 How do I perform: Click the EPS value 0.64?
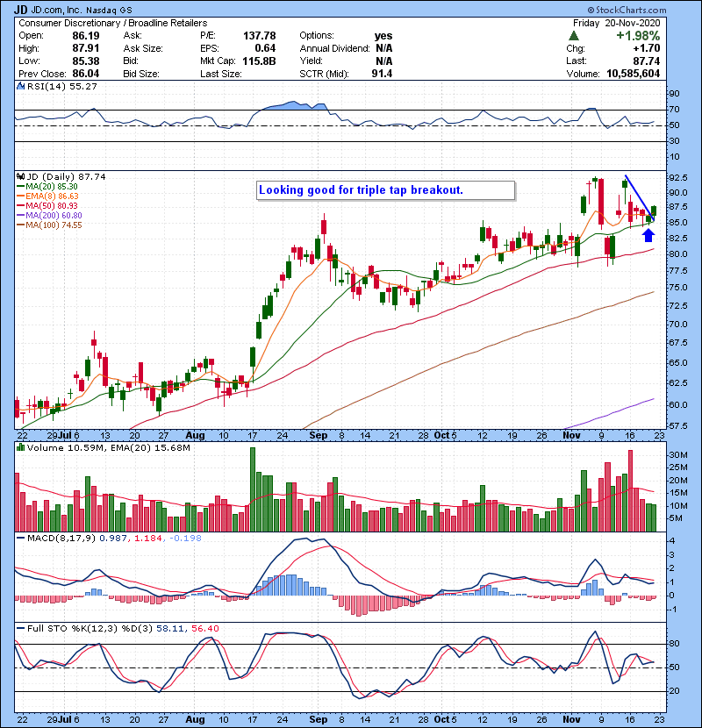coord(265,48)
